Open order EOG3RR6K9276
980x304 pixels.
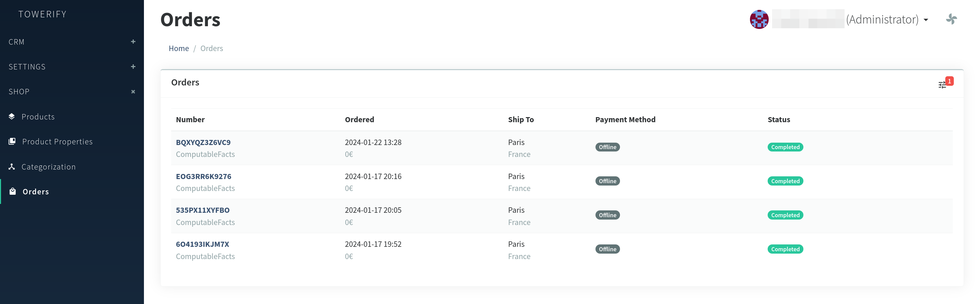[203, 176]
